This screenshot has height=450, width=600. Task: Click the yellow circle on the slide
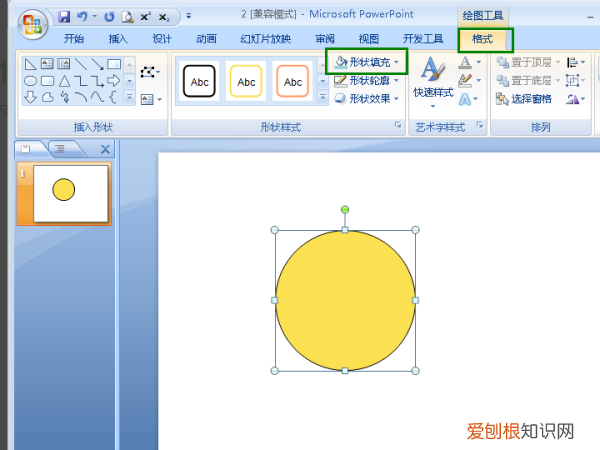pyautogui.click(x=345, y=300)
